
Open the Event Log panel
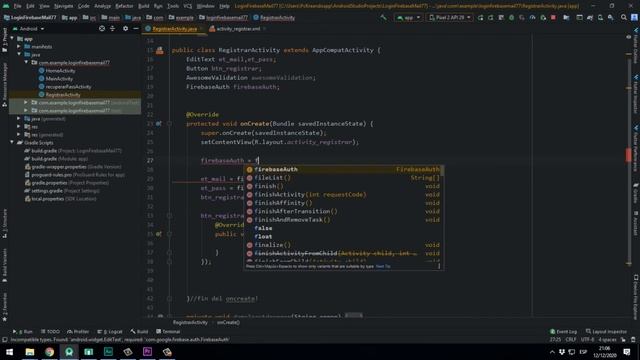click(x=563, y=331)
